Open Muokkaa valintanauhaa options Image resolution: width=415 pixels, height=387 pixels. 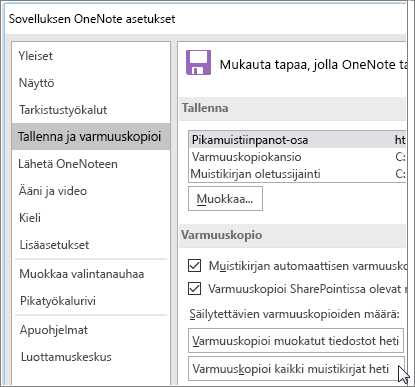coord(91,274)
